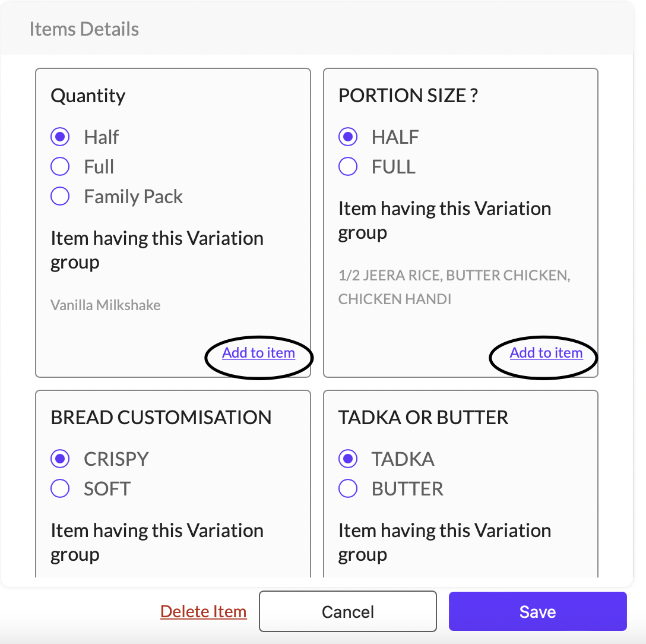Save the item details
This screenshot has width=646, height=644.
click(537, 612)
